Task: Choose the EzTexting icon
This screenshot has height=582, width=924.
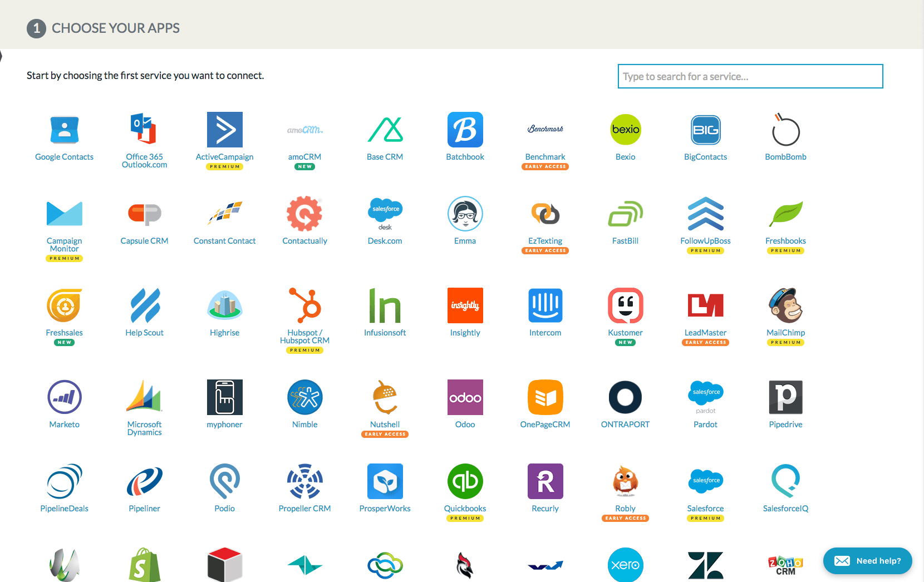Action: pos(545,214)
